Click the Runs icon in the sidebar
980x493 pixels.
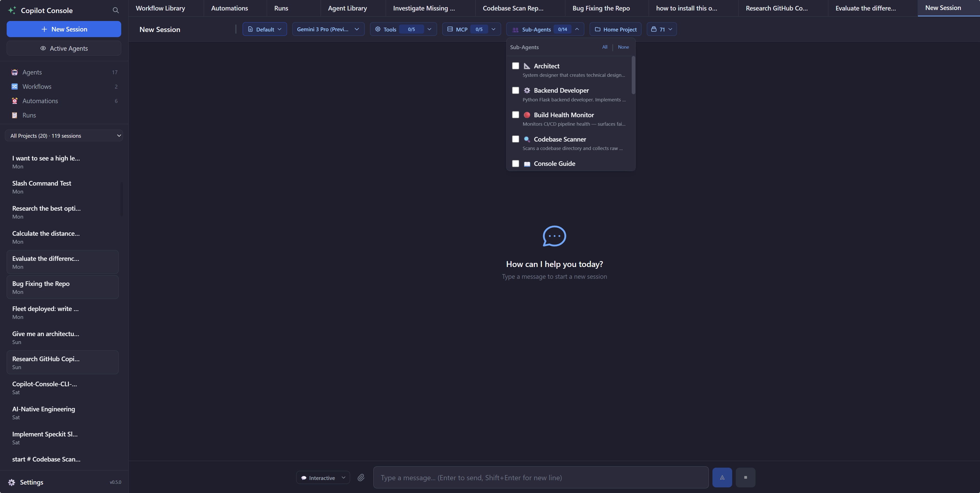pos(14,115)
